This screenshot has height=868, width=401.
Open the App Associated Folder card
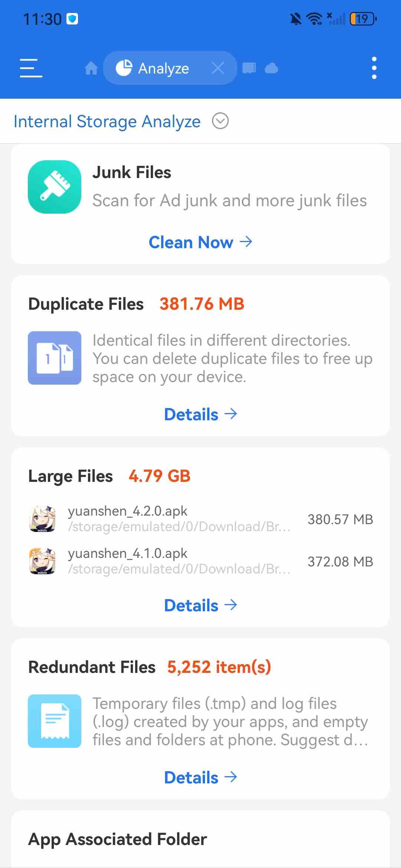tap(200, 839)
